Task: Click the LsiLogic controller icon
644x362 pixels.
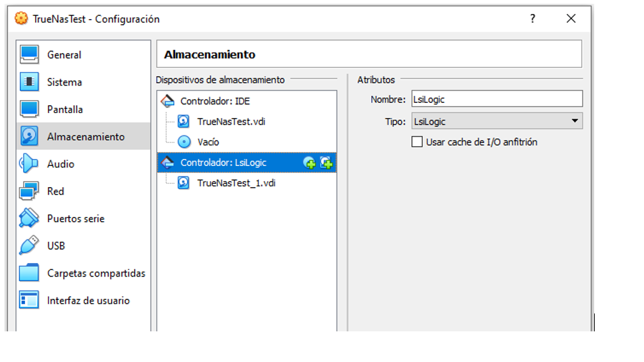Action: pyautogui.click(x=167, y=163)
